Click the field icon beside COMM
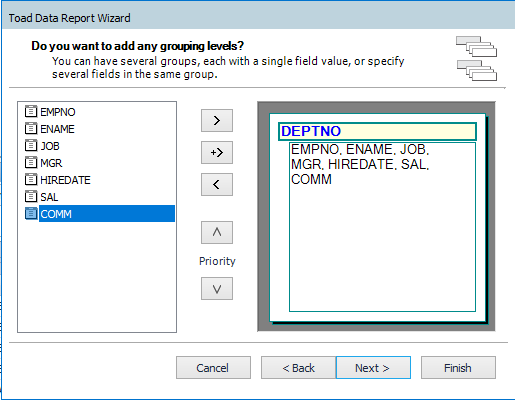The width and height of the screenshot is (515, 400). [31, 213]
